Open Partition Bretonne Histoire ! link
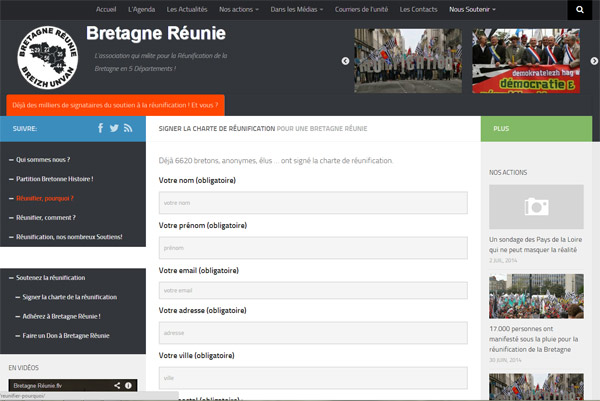Image resolution: width=600 pixels, height=401 pixels. (x=55, y=179)
